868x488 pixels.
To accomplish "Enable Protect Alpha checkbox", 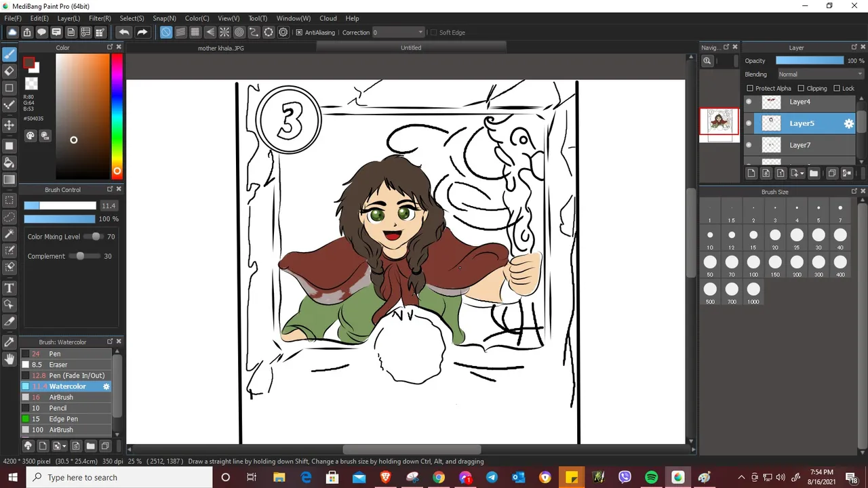I will point(749,88).
